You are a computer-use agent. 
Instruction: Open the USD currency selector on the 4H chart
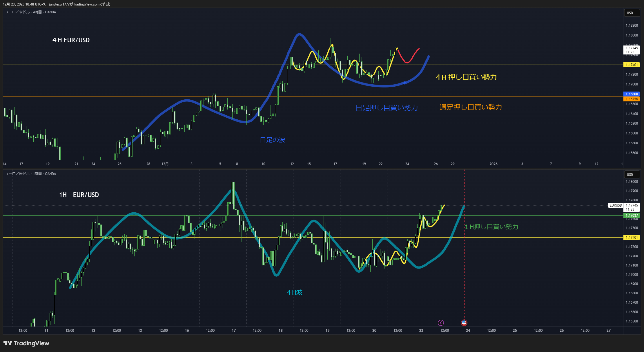[632, 13]
